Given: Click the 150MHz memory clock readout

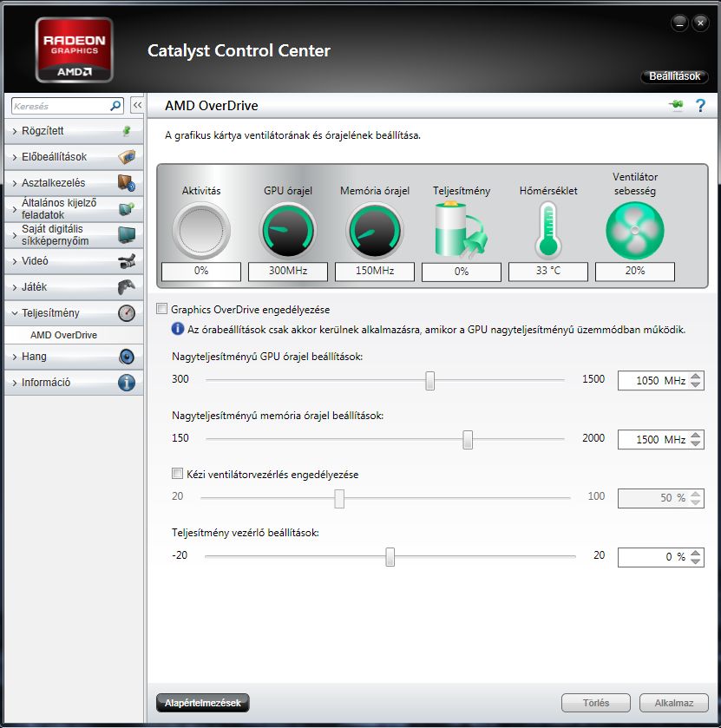Looking at the screenshot, I should tap(375, 271).
